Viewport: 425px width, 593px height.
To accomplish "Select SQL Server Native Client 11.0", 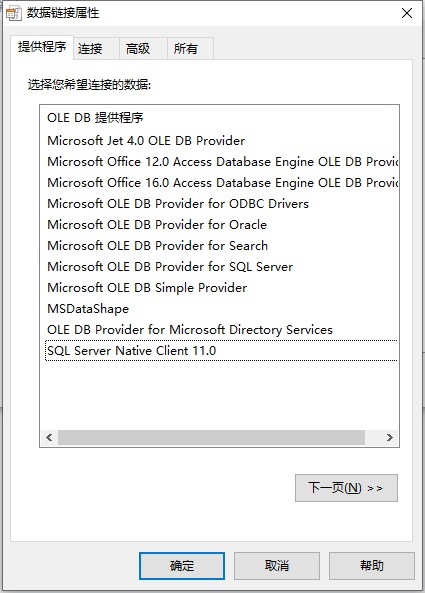I will click(x=221, y=351).
